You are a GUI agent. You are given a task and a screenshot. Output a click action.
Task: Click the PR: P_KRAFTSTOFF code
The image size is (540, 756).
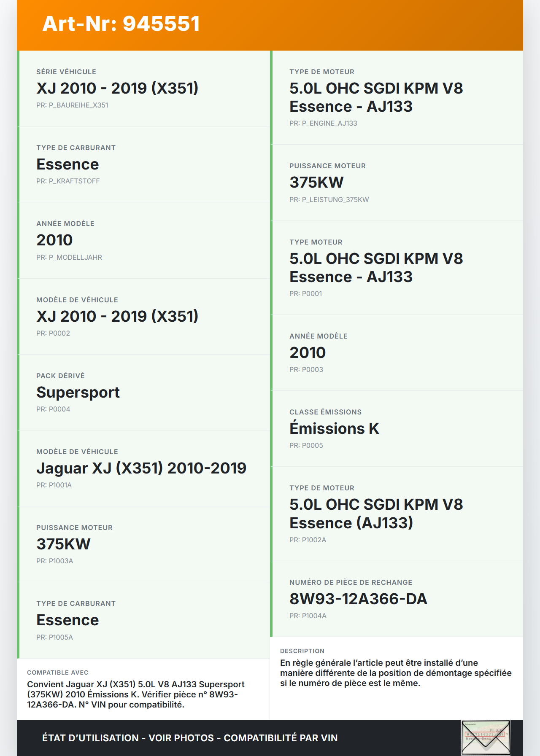click(68, 181)
